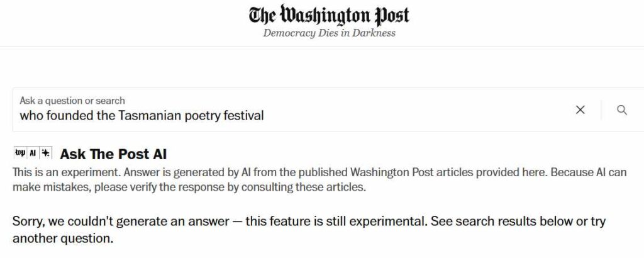Click the sparkle icon next to AI badge
The image size is (644, 258).
[46, 153]
